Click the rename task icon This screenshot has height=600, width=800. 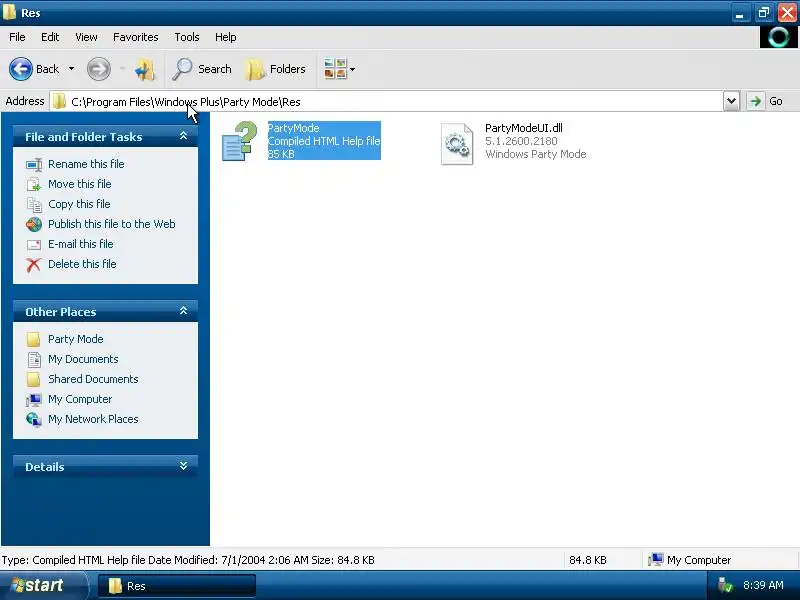34,164
